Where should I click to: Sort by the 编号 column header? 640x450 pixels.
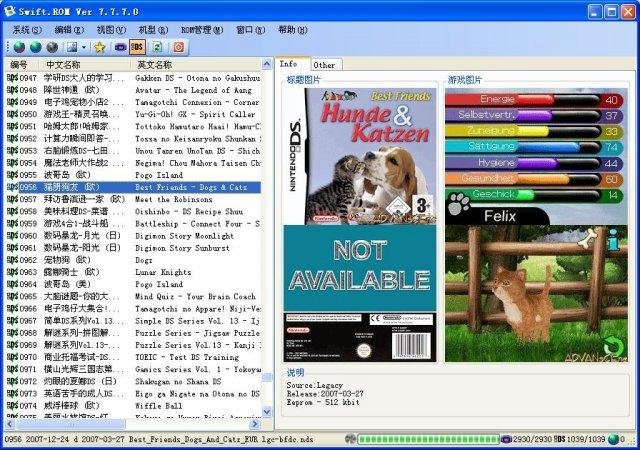[22, 65]
